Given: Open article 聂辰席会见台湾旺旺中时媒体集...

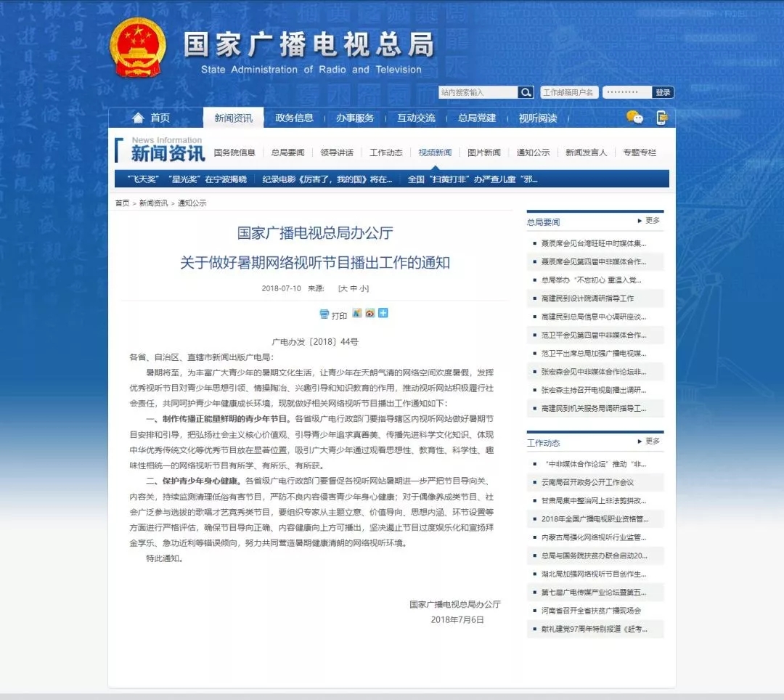Looking at the screenshot, I should (x=594, y=243).
